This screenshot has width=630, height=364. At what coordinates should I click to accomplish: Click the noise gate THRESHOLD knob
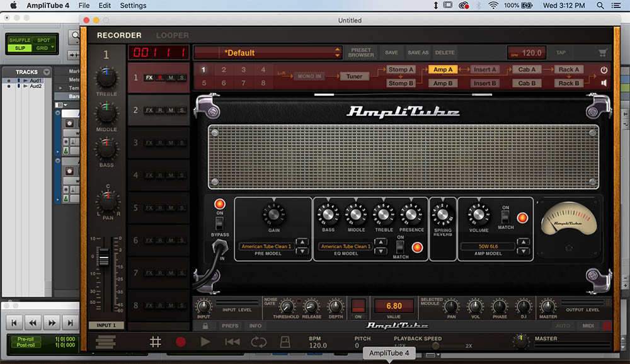[287, 307]
